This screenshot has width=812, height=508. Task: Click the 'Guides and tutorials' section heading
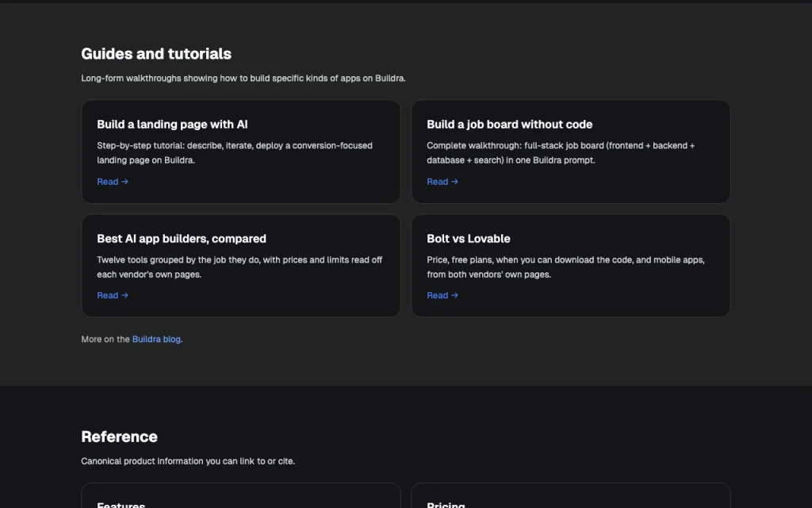coord(156,53)
